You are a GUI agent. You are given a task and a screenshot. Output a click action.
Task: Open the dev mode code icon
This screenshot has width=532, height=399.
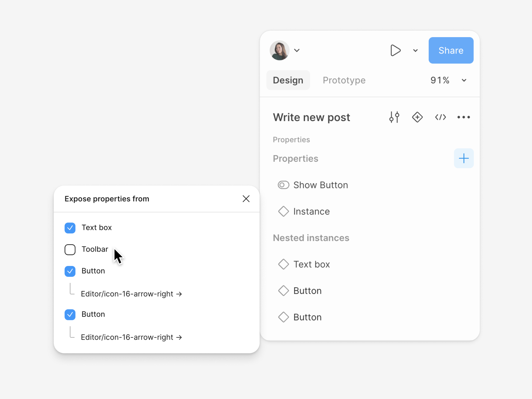(x=440, y=117)
